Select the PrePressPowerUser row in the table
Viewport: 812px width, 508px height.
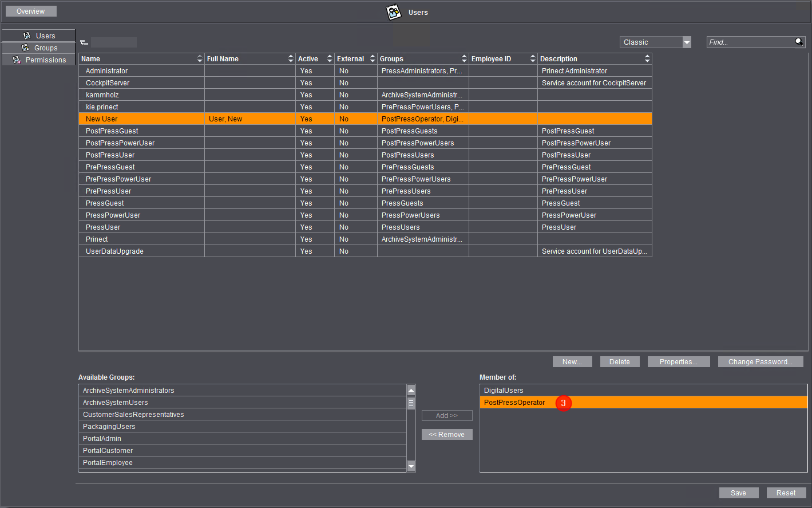pos(118,179)
